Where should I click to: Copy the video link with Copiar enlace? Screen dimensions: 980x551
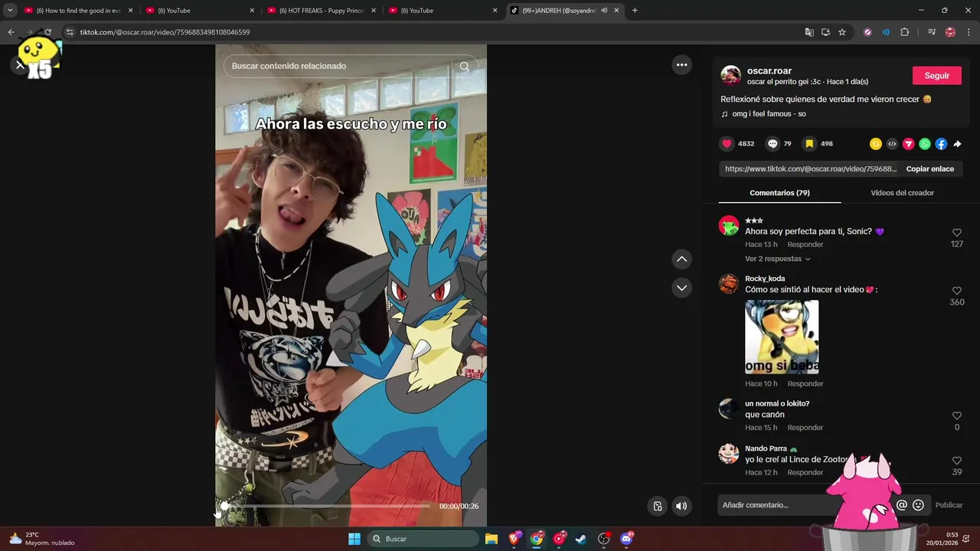pyautogui.click(x=929, y=169)
